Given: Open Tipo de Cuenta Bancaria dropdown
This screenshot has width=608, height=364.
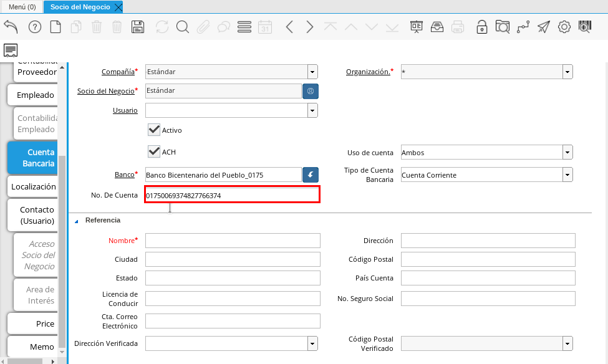Looking at the screenshot, I should click(567, 175).
